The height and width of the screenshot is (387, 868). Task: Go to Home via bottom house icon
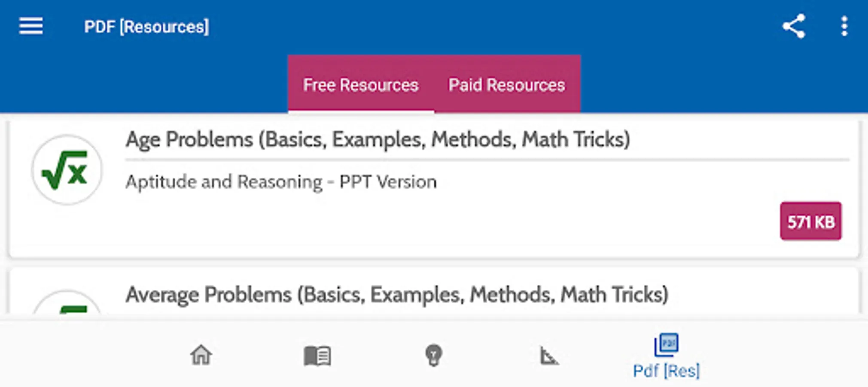tap(201, 355)
